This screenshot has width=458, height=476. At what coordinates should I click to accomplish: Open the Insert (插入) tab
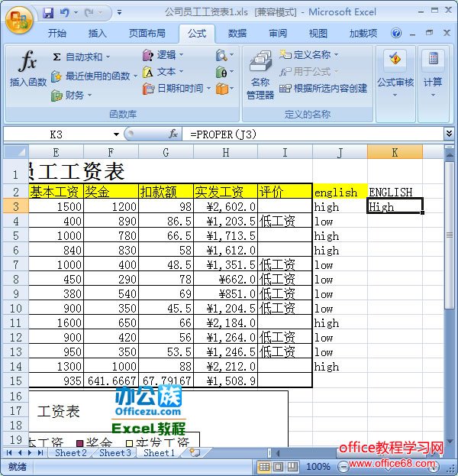click(x=98, y=33)
